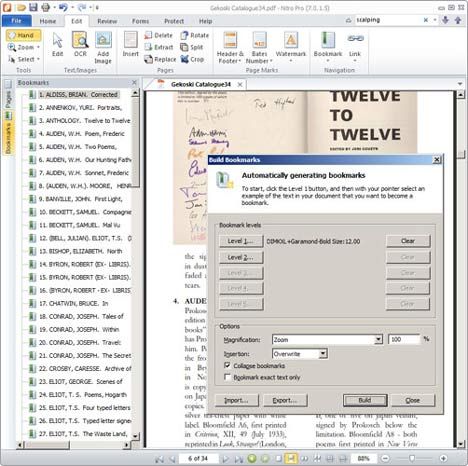Image resolution: width=468 pixels, height=466 pixels.
Task: Clear the scalping search text with X
Action: tap(426, 20)
